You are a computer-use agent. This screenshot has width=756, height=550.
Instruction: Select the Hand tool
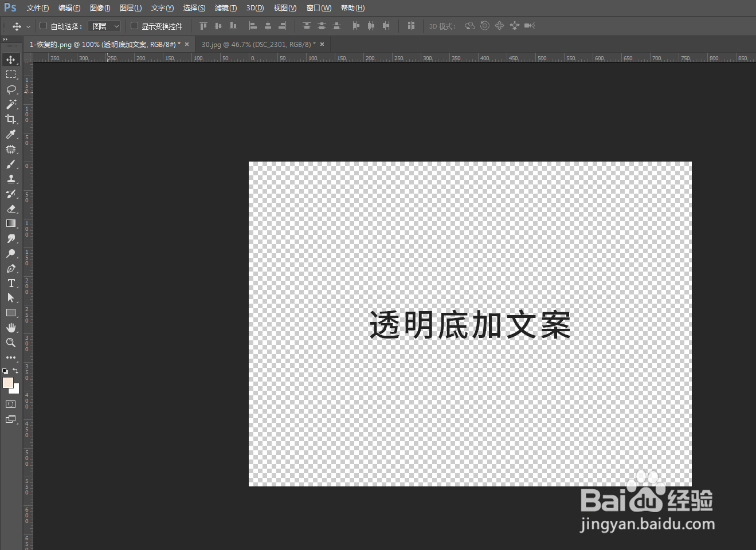tap(11, 328)
